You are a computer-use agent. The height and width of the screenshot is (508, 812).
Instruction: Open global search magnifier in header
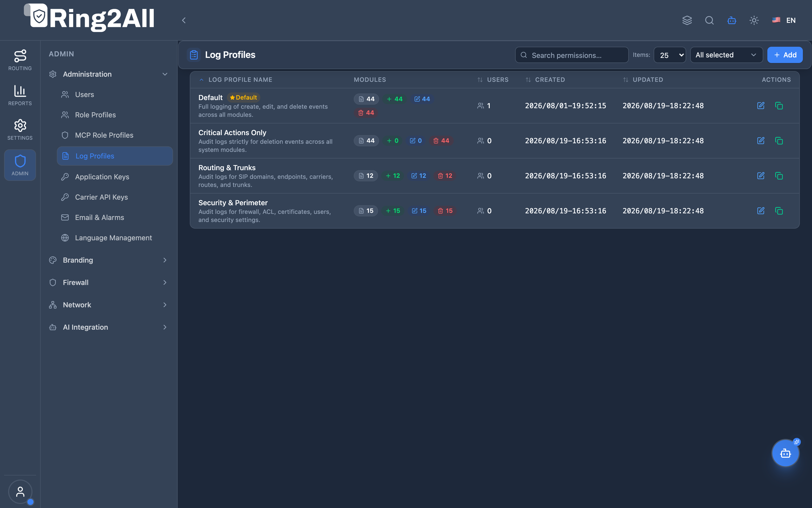coord(709,21)
